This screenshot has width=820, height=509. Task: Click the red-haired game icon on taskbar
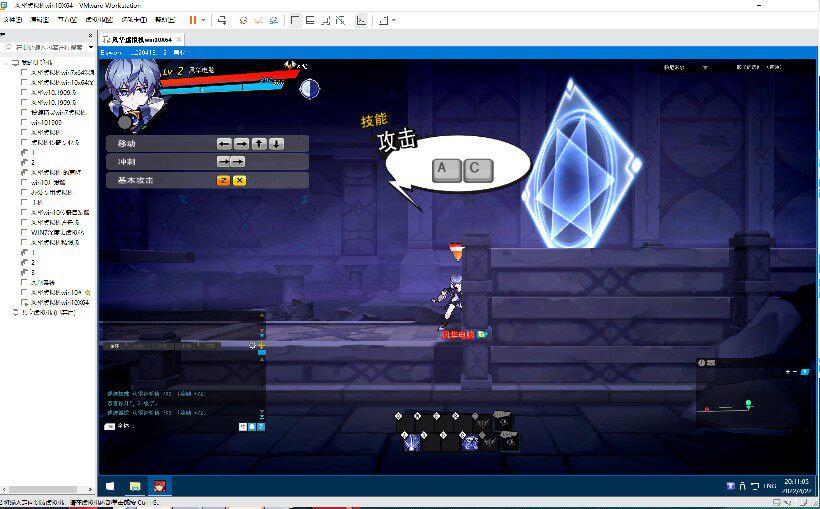click(160, 486)
